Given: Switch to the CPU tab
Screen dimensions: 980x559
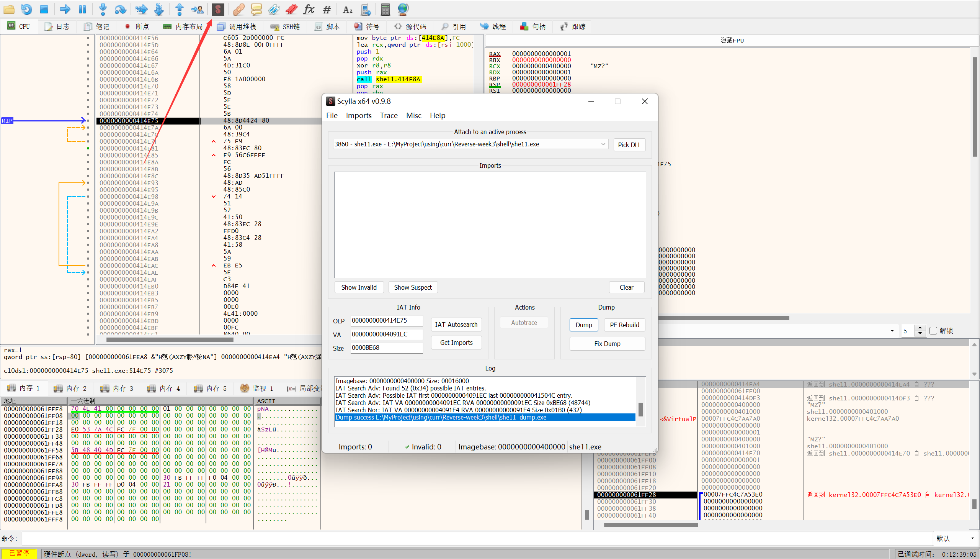Looking at the screenshot, I should click(18, 26).
